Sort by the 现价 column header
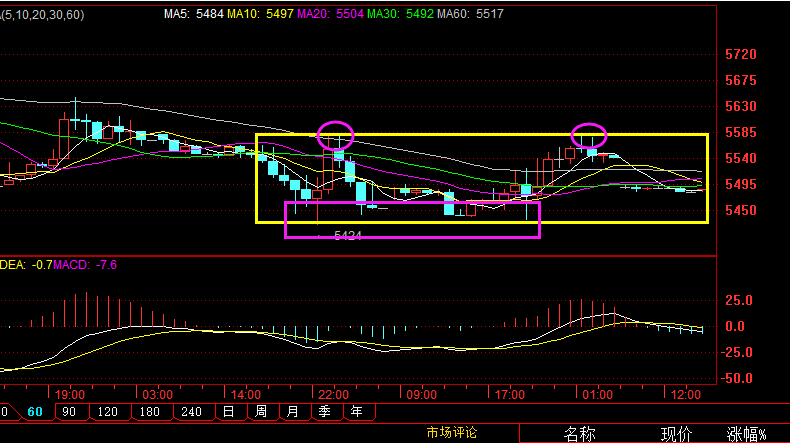 coord(676,434)
